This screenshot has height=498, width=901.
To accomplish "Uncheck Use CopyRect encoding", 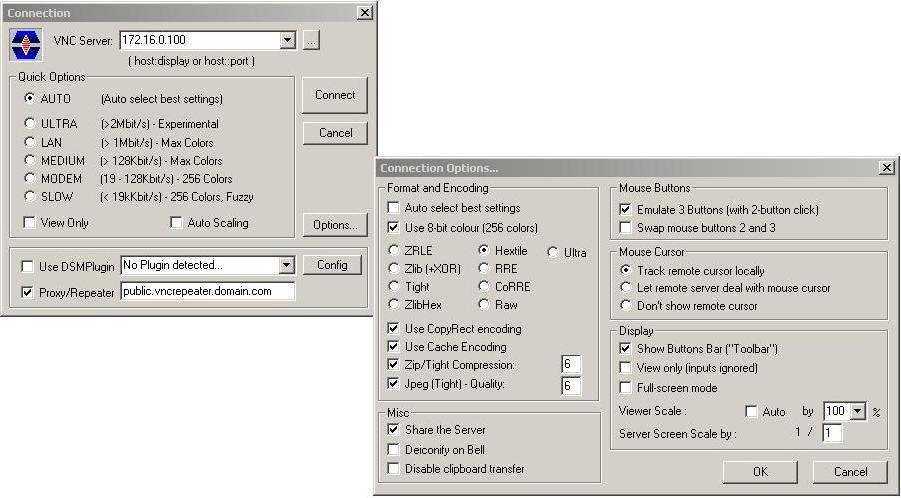I will [x=394, y=329].
